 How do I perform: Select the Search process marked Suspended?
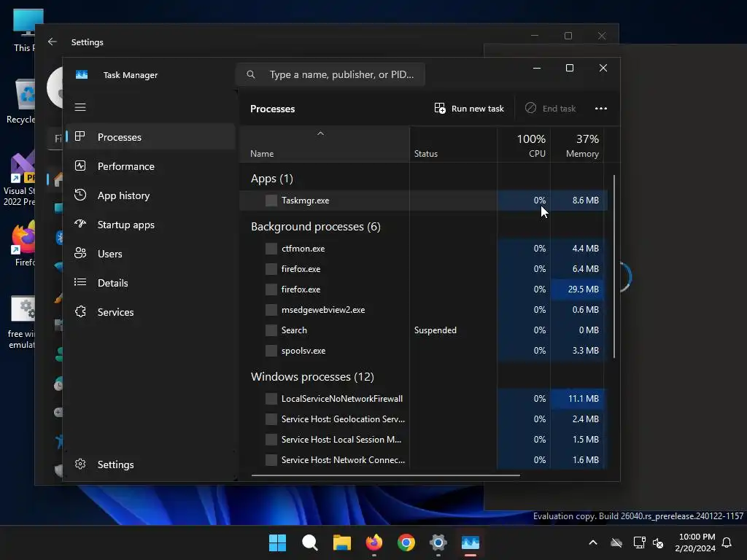pyautogui.click(x=423, y=330)
